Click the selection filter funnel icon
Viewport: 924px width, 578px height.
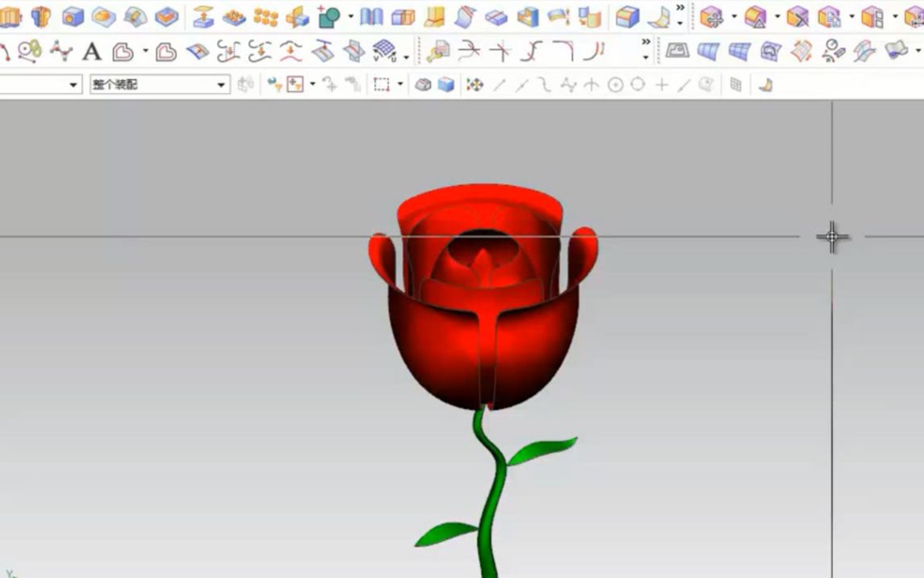point(274,85)
